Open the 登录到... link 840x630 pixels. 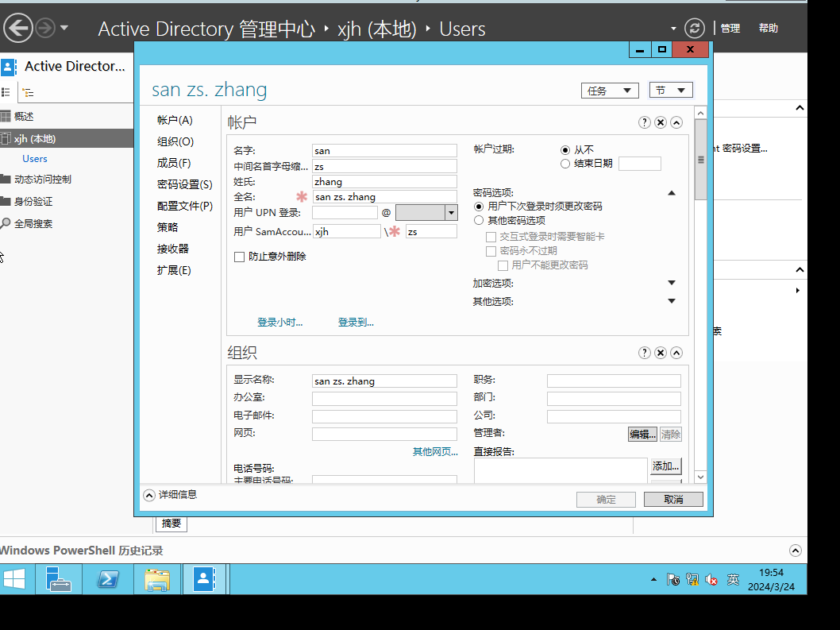[356, 323]
